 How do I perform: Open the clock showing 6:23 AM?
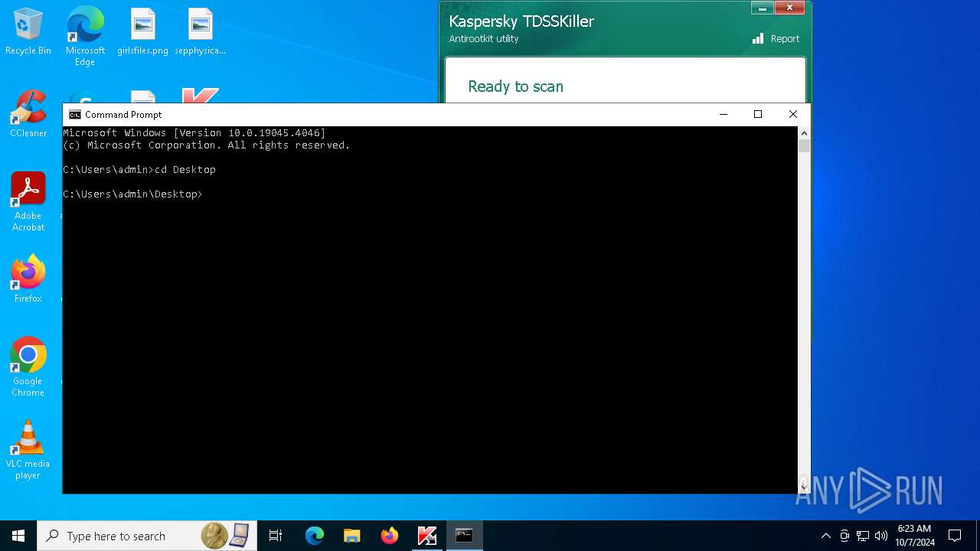point(914,536)
